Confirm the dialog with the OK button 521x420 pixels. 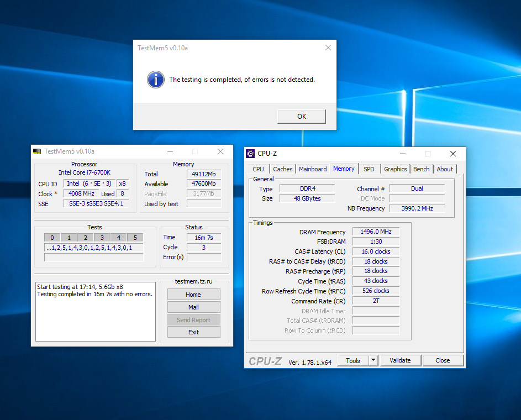tap(302, 117)
